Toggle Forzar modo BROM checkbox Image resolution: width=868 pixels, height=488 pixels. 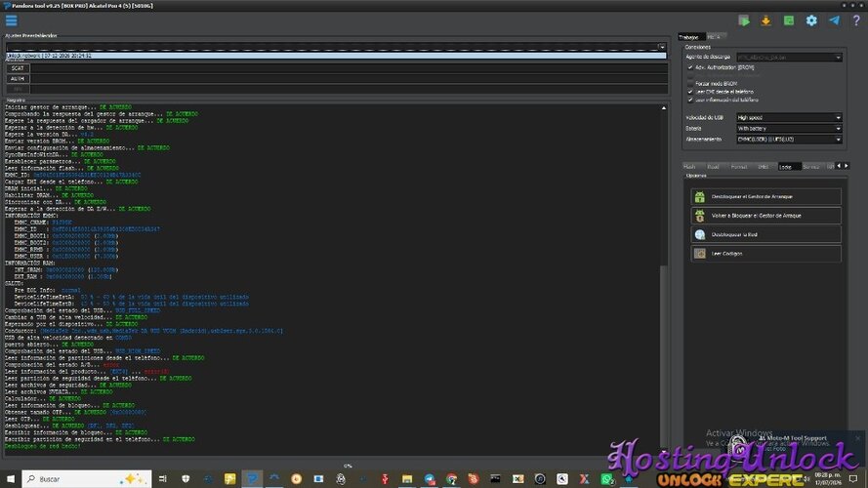(690, 84)
